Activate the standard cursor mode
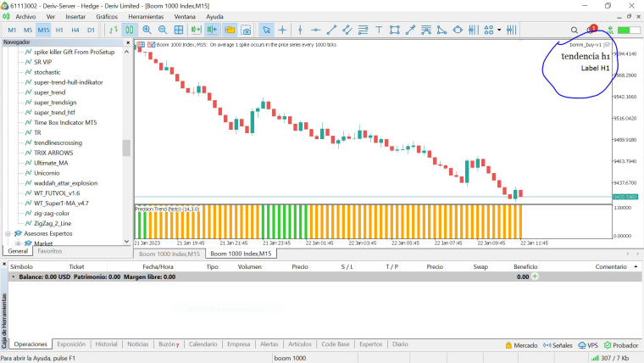 (x=266, y=30)
